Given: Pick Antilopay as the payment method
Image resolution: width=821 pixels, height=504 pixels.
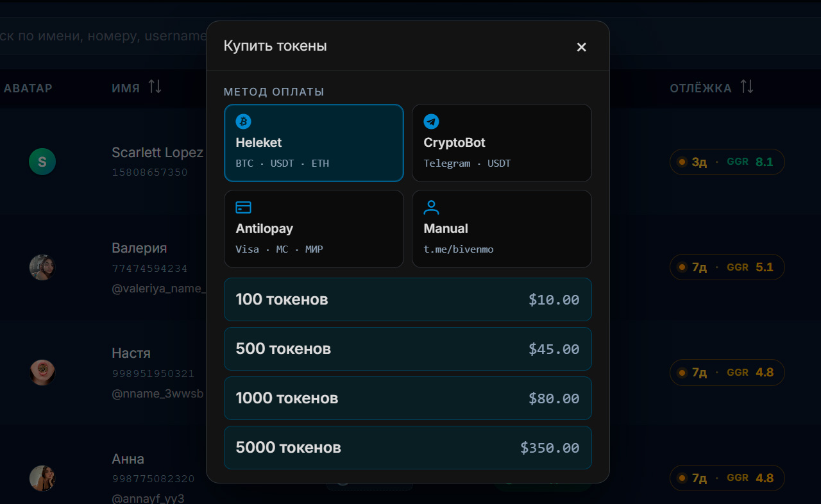Looking at the screenshot, I should 314,229.
